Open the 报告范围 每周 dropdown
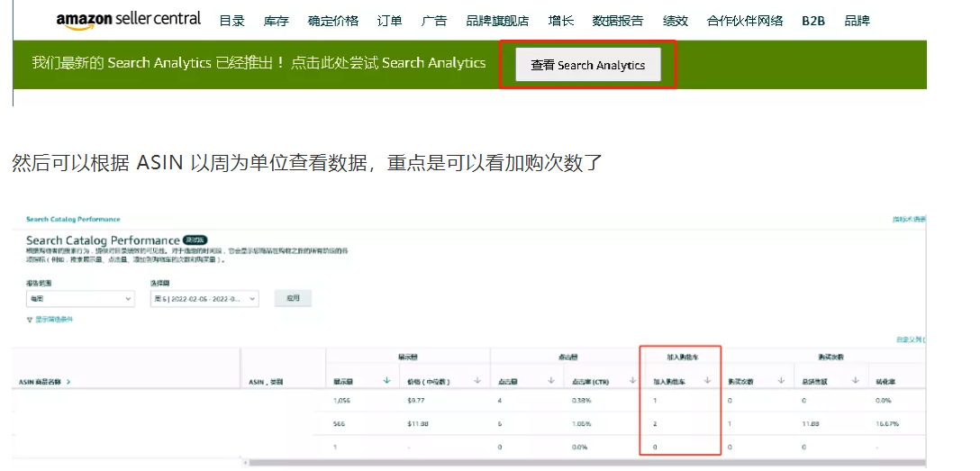The image size is (980, 471). pyautogui.click(x=80, y=299)
